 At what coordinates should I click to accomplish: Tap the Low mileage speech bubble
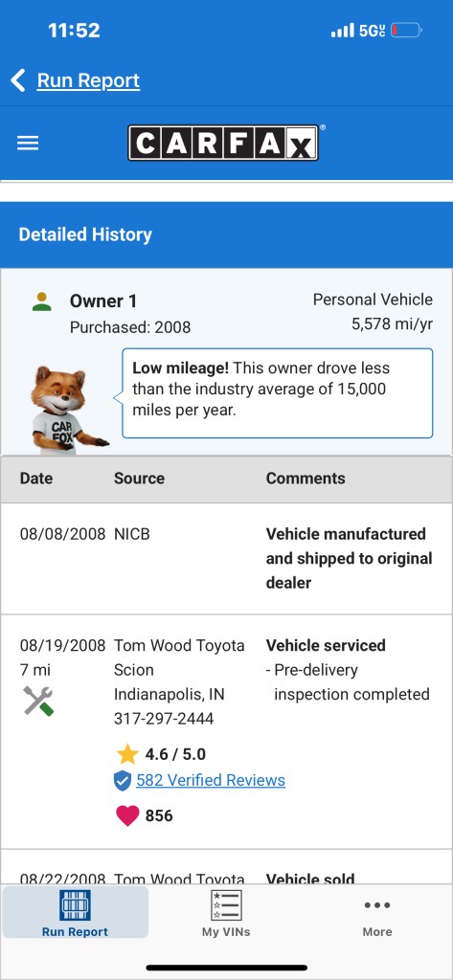point(277,393)
